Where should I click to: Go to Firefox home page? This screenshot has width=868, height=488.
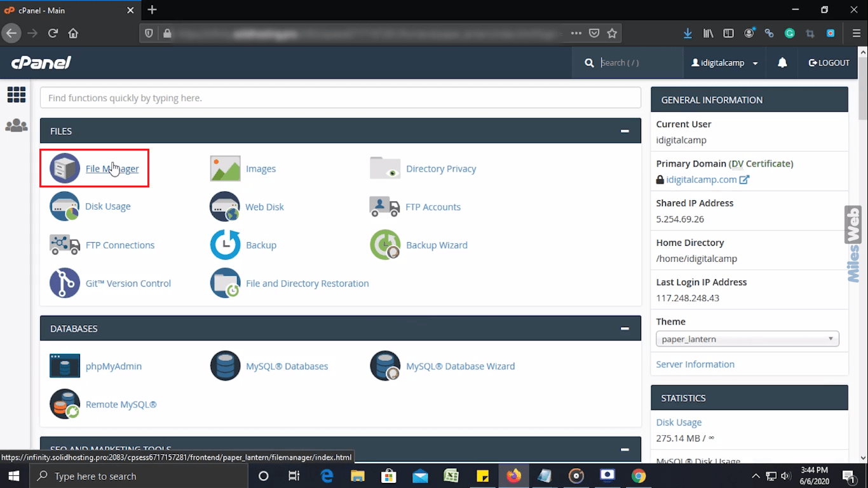click(x=73, y=33)
